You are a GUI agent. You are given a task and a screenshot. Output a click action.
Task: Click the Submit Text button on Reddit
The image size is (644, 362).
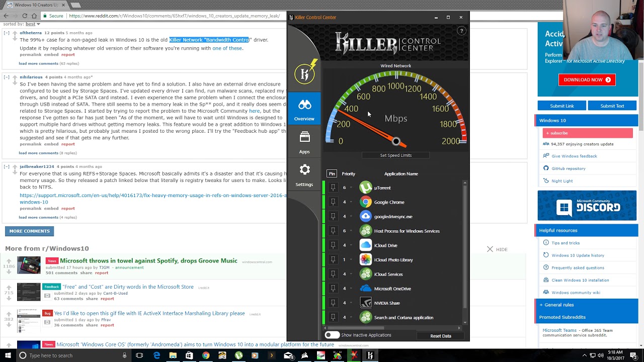612,106
